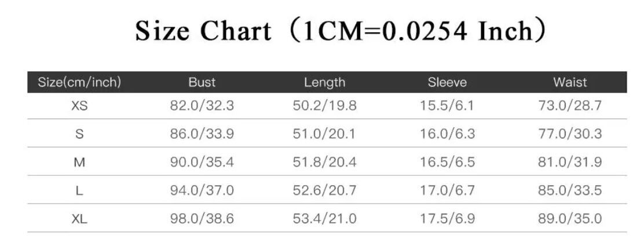
Task: Select the XL size row label
Action: [x=79, y=219]
